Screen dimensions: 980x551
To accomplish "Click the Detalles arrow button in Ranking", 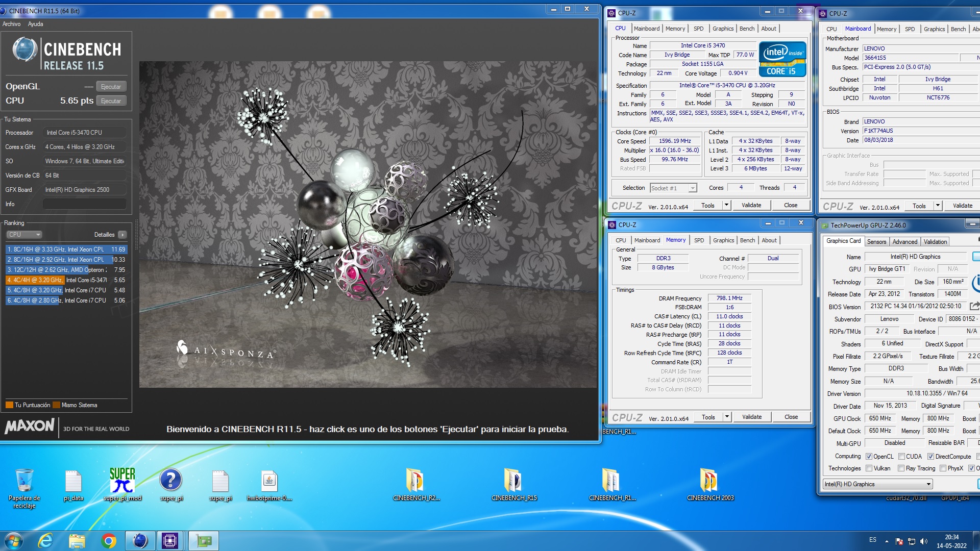I will click(x=122, y=235).
